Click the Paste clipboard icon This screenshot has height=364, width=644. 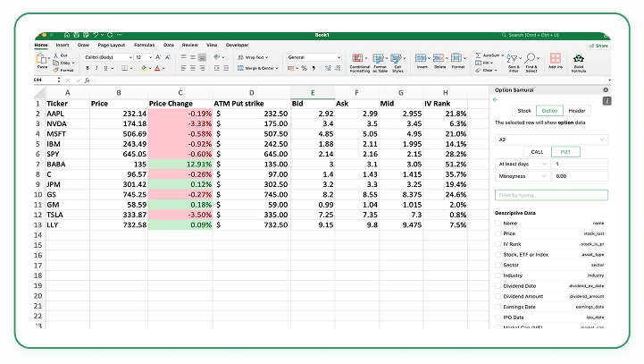click(41, 59)
